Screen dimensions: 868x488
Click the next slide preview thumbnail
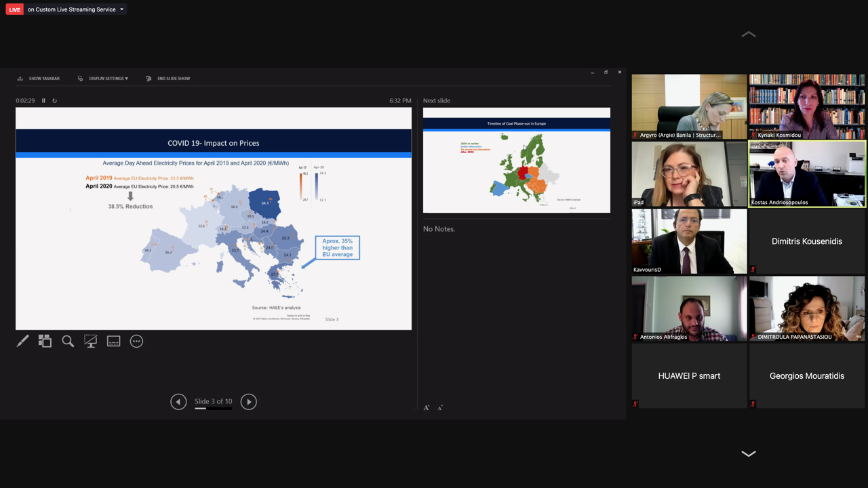516,160
